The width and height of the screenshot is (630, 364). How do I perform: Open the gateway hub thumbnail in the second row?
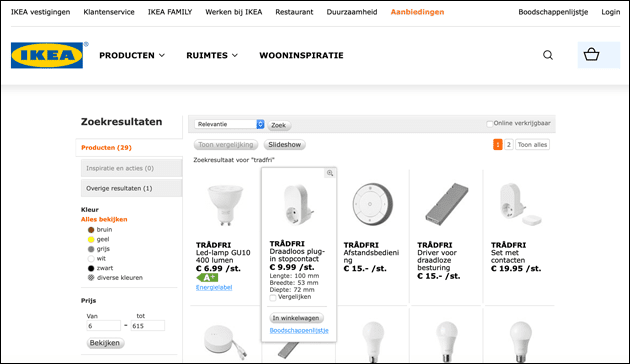tap(225, 342)
